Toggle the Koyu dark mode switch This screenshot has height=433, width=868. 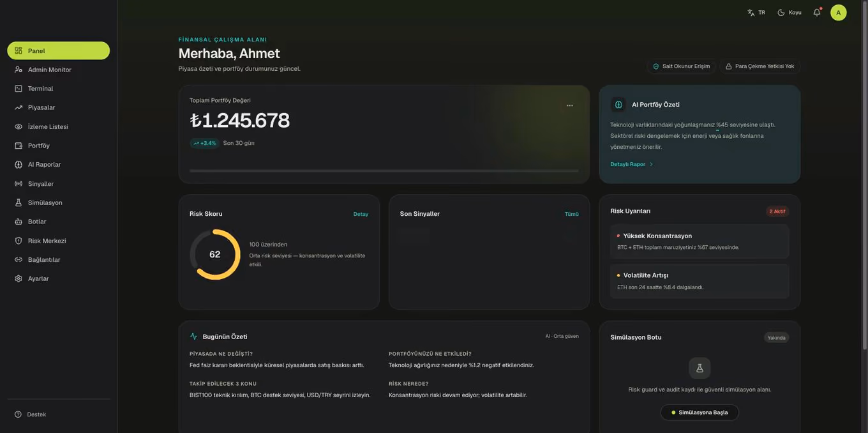pyautogui.click(x=789, y=12)
